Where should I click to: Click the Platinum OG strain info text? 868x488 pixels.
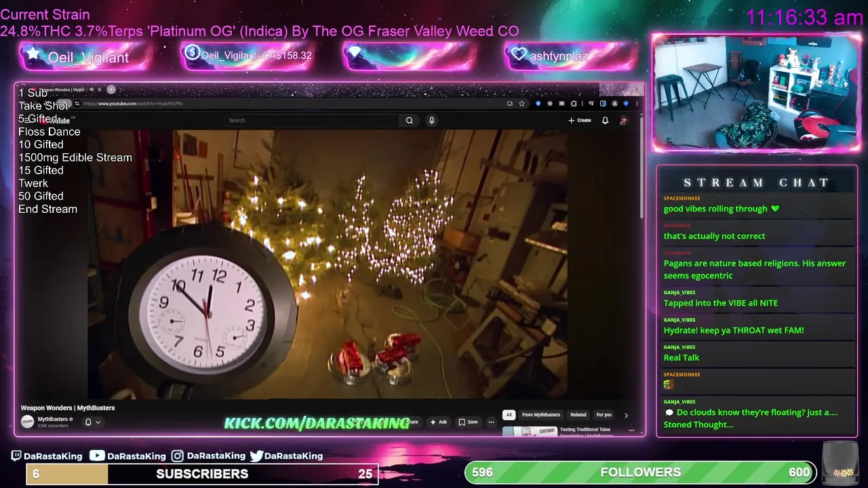[x=259, y=31]
